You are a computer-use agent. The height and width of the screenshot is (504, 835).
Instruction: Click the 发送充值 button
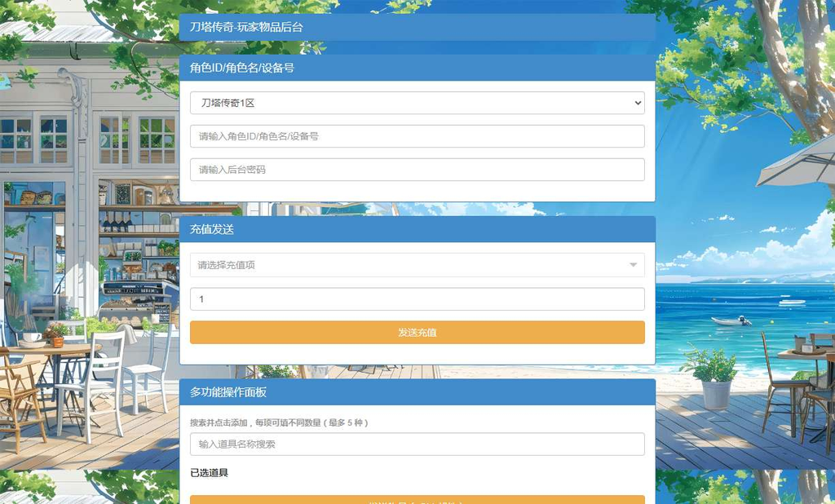417,333
